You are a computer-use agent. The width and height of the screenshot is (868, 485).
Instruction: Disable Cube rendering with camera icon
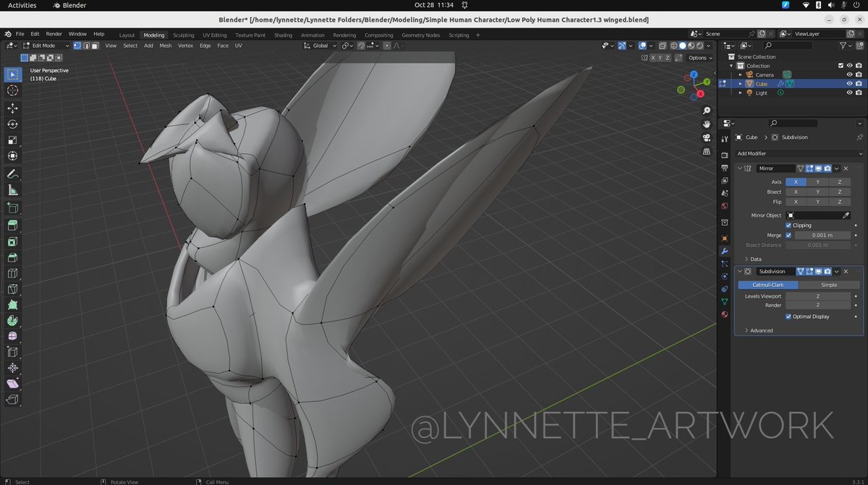(858, 84)
